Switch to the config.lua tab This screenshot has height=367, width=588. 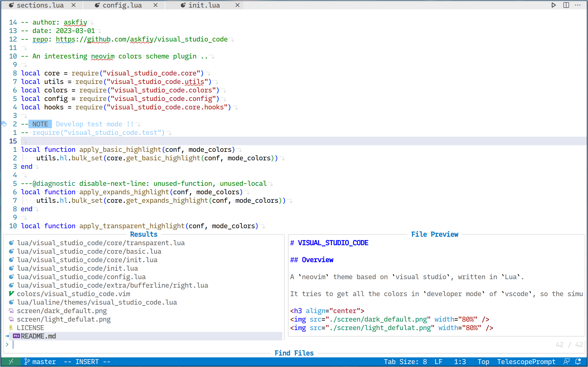(x=122, y=5)
